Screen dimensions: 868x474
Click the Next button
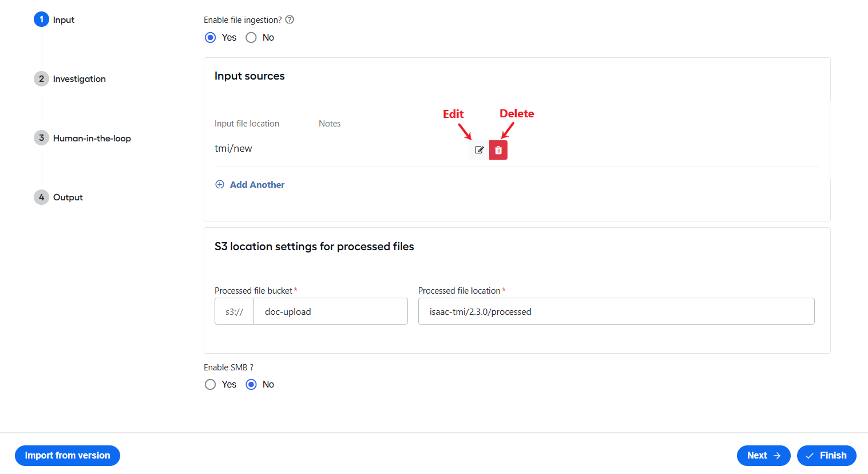click(x=763, y=456)
